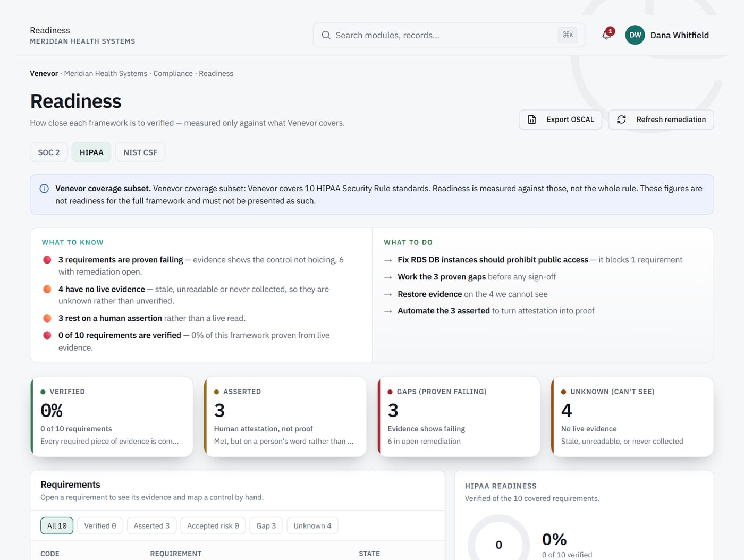Click arrow beside Work the 3 proven gaps
Image resolution: width=744 pixels, height=560 pixels.
388,277
